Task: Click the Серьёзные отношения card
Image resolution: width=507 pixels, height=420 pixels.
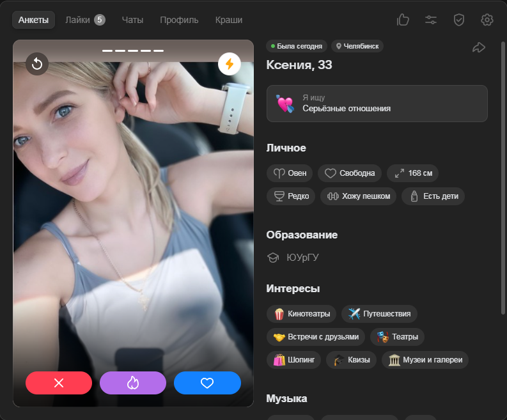Action: click(x=377, y=104)
